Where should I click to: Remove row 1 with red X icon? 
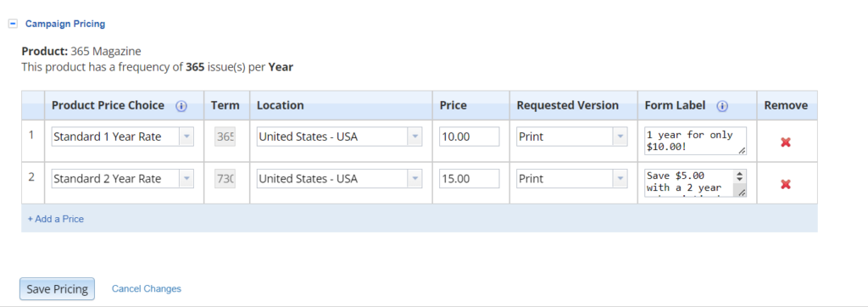785,142
